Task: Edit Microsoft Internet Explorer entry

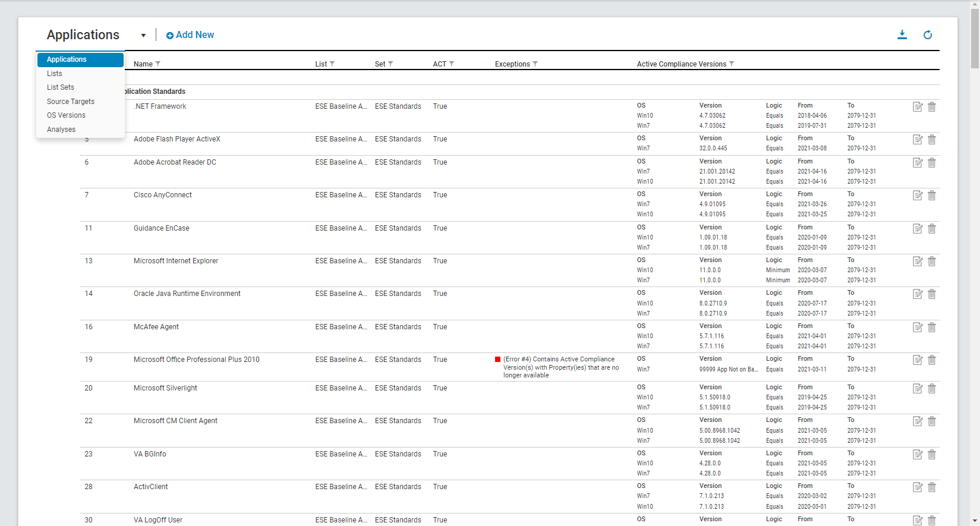Action: [918, 262]
